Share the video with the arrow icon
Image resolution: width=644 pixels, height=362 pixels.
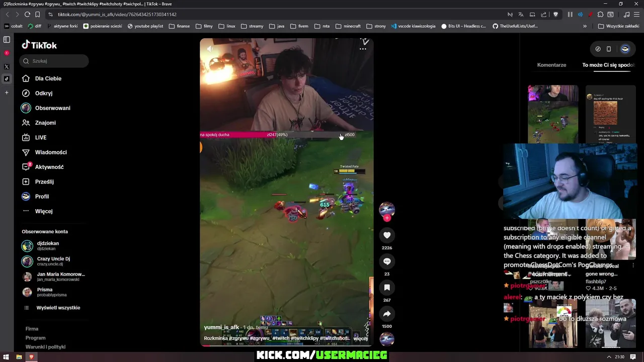tap(387, 313)
